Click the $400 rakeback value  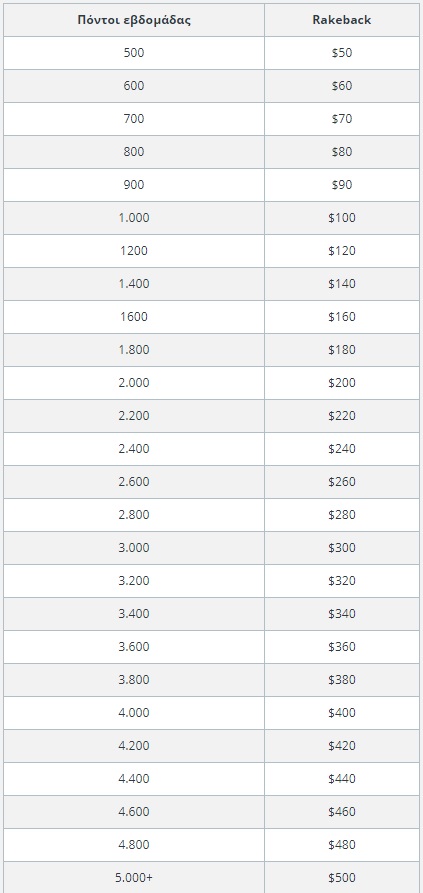[x=342, y=714]
